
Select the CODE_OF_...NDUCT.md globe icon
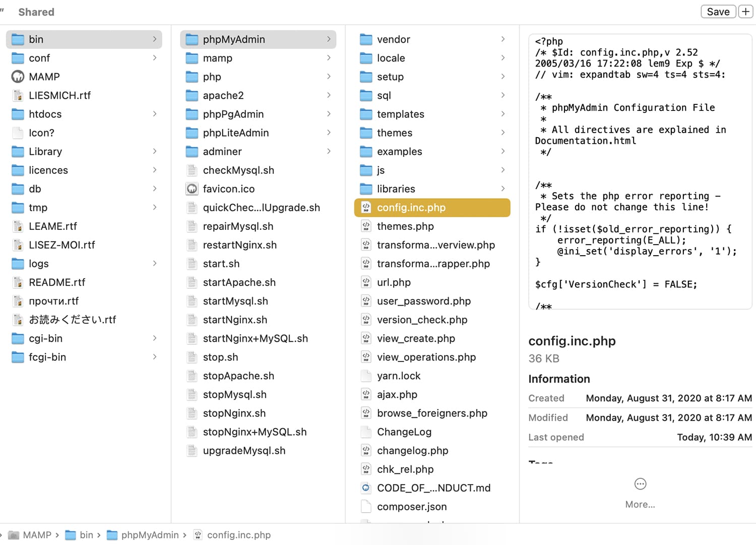[366, 488]
